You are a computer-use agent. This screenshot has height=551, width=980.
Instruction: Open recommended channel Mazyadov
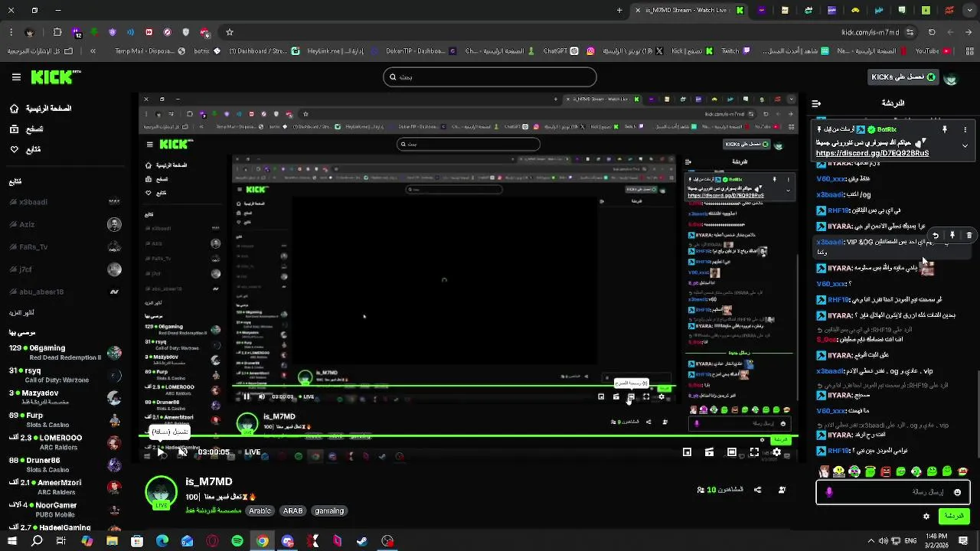tap(65, 397)
